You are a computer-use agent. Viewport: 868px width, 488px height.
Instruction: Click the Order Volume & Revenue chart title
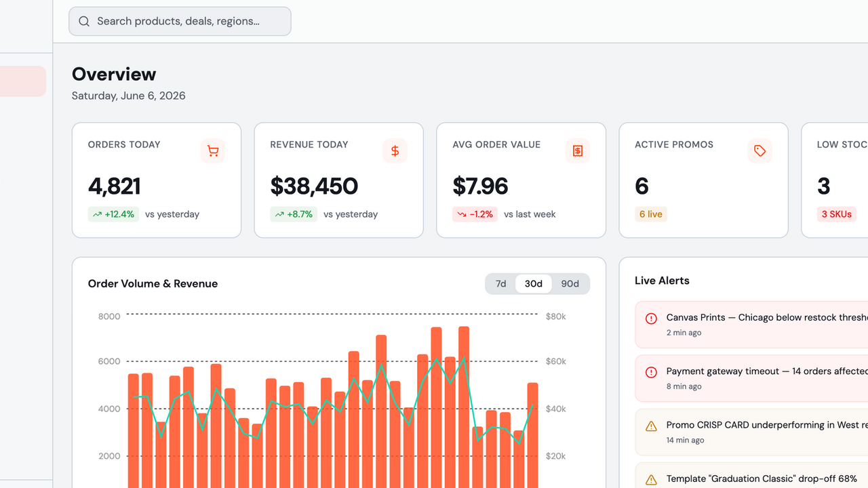click(153, 284)
